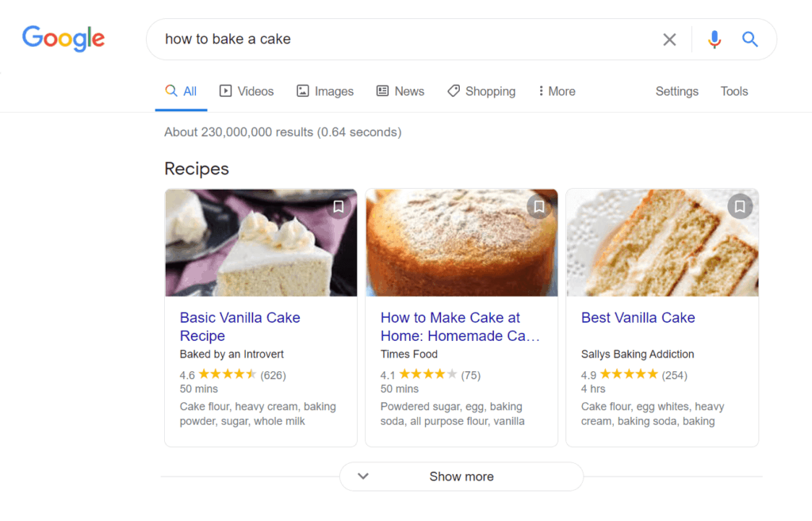
Task: Open search Settings
Action: point(676,91)
